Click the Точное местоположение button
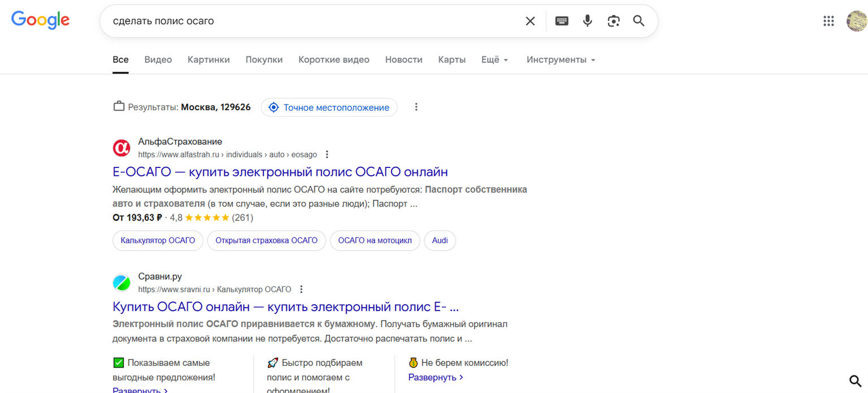 [x=329, y=107]
